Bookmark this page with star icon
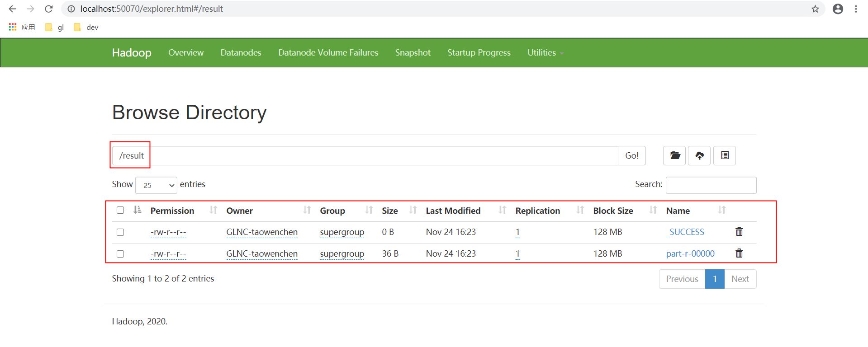868x347 pixels. click(815, 9)
